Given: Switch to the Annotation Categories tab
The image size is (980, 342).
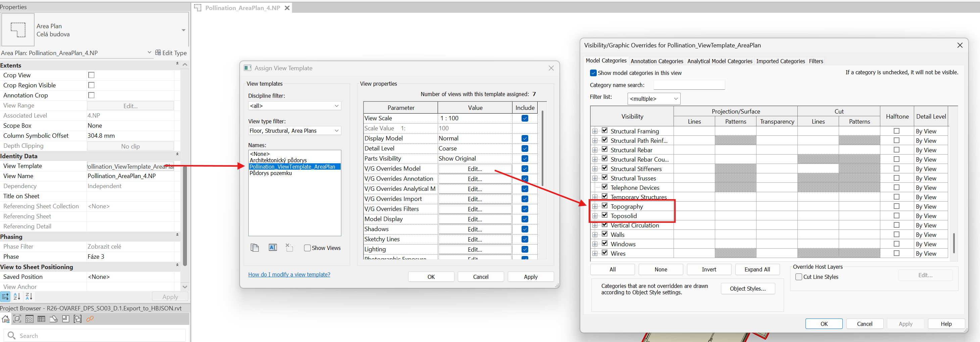Looking at the screenshot, I should click(x=656, y=61).
